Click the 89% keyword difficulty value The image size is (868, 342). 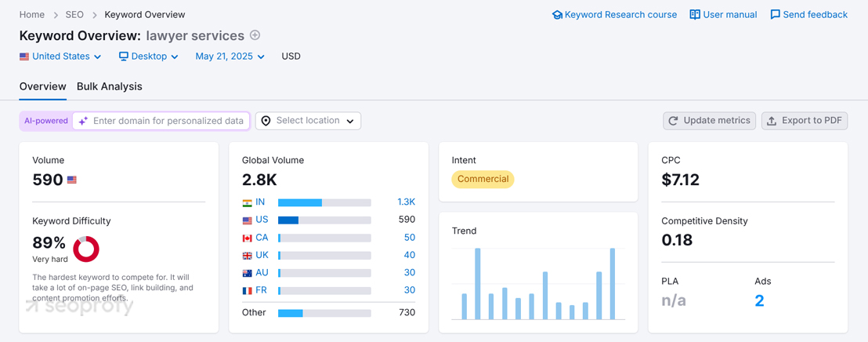coord(49,243)
